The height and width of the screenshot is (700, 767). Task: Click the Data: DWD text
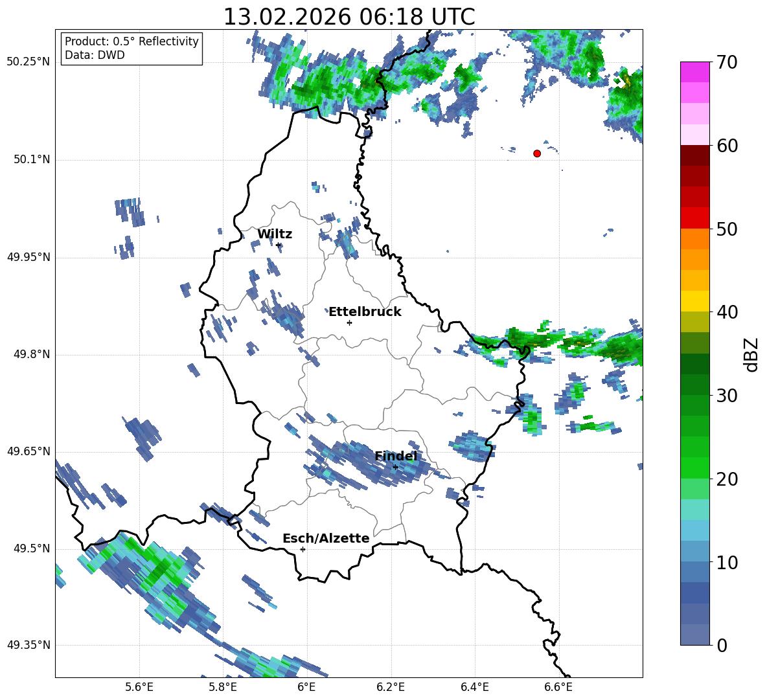point(95,55)
